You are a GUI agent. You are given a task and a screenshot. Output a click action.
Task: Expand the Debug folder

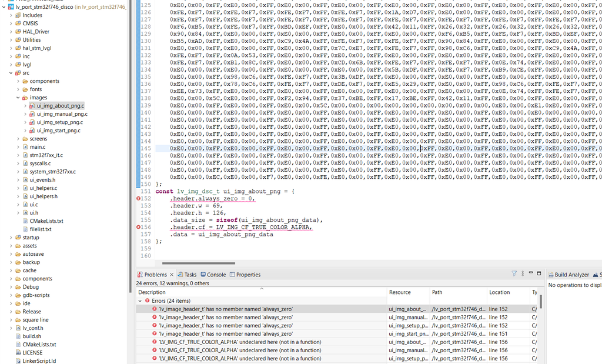click(x=11, y=287)
